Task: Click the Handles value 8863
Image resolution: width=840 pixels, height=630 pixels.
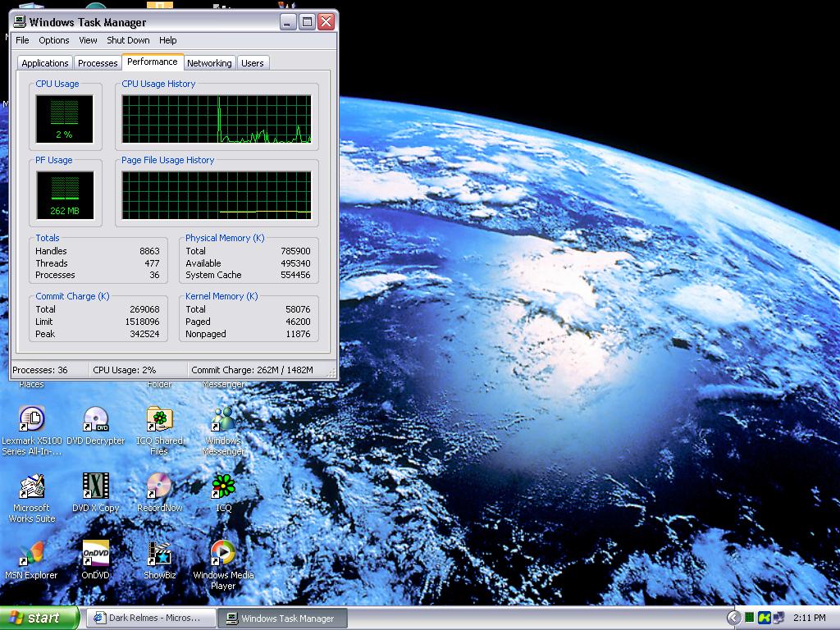Action: pos(149,251)
